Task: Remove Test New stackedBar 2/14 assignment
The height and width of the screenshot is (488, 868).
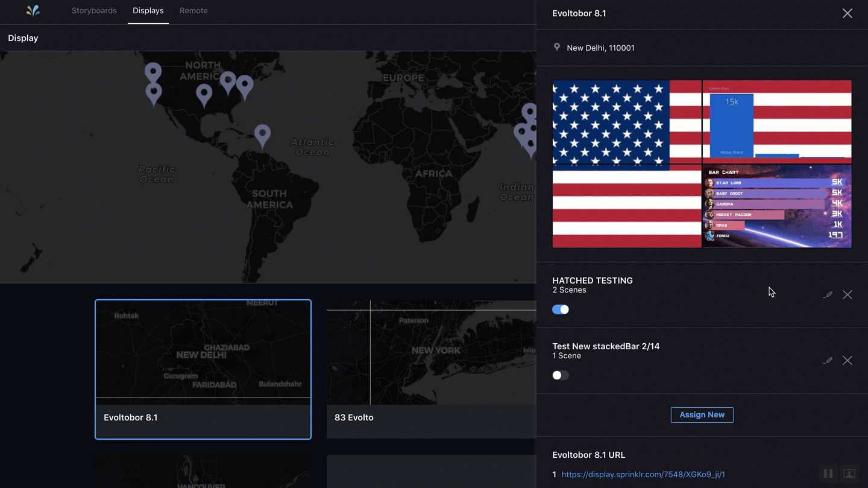Action: (x=848, y=361)
